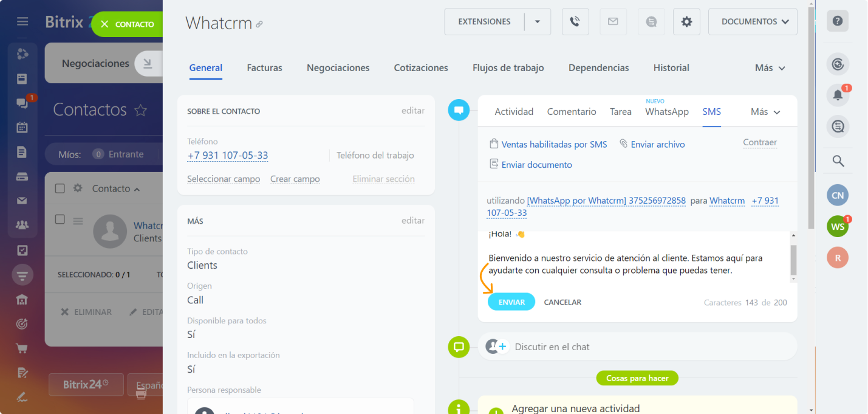868x414 pixels.
Task: Open the hamburger menu icon
Action: point(22,21)
